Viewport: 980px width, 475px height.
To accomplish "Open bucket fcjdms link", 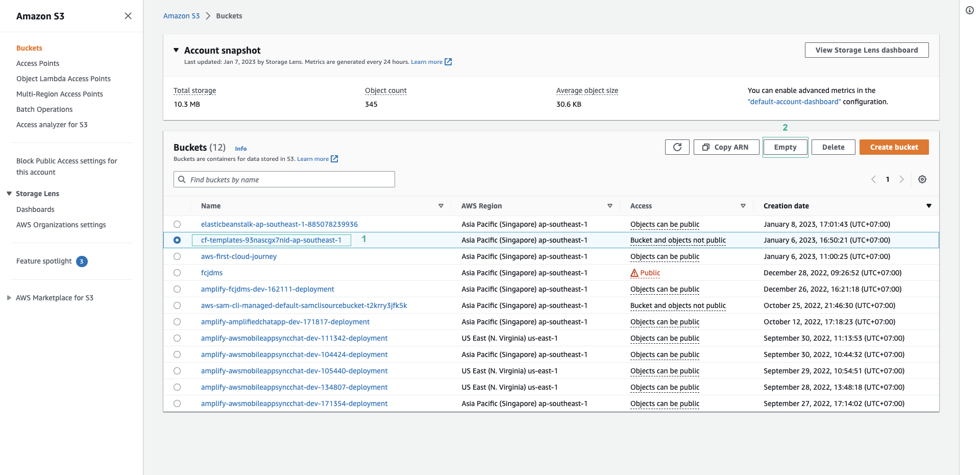I will pos(212,273).
